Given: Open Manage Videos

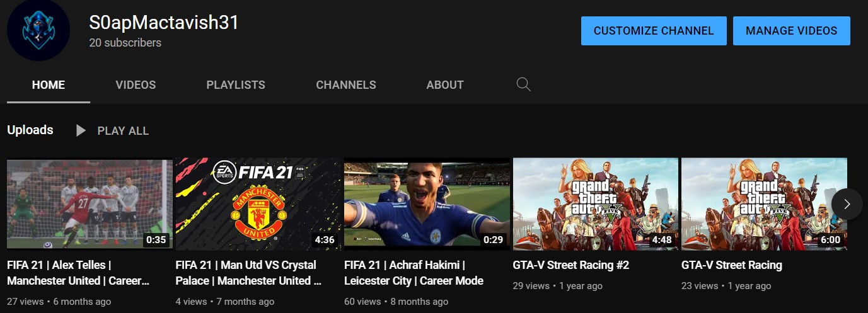Looking at the screenshot, I should (x=792, y=31).
